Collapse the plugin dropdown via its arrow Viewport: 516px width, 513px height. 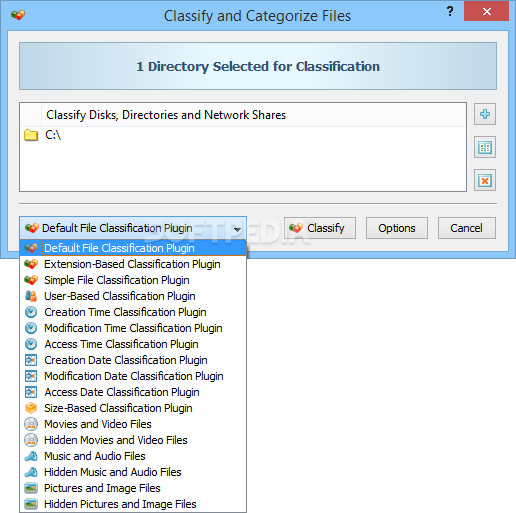pos(237,229)
